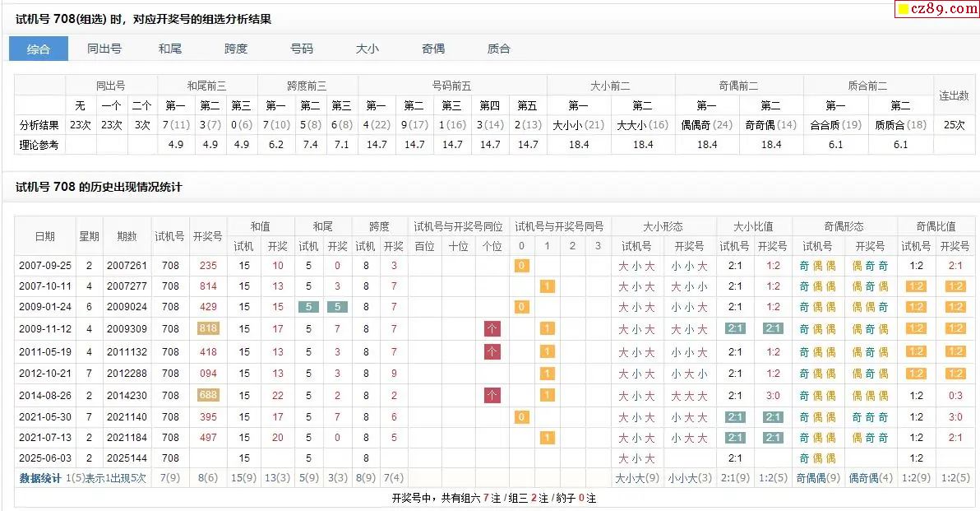
Task: Click the orange 1 badge in row 2012-10-21
Action: click(547, 374)
